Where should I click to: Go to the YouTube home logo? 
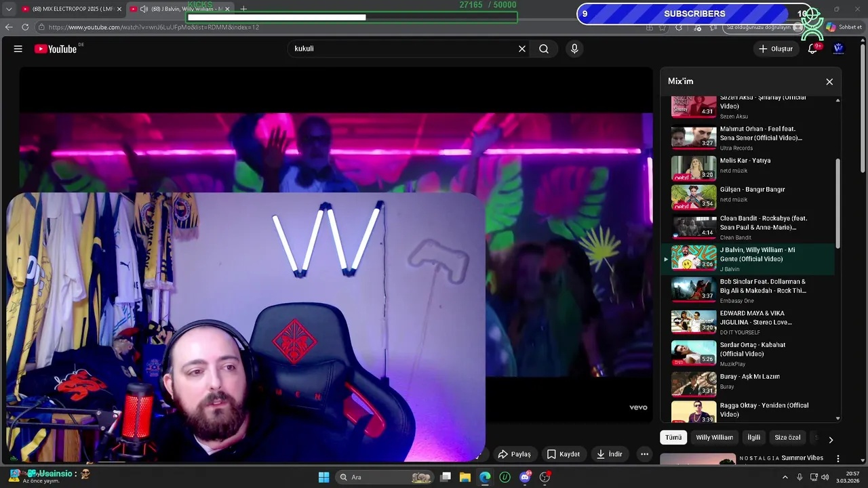tap(56, 49)
